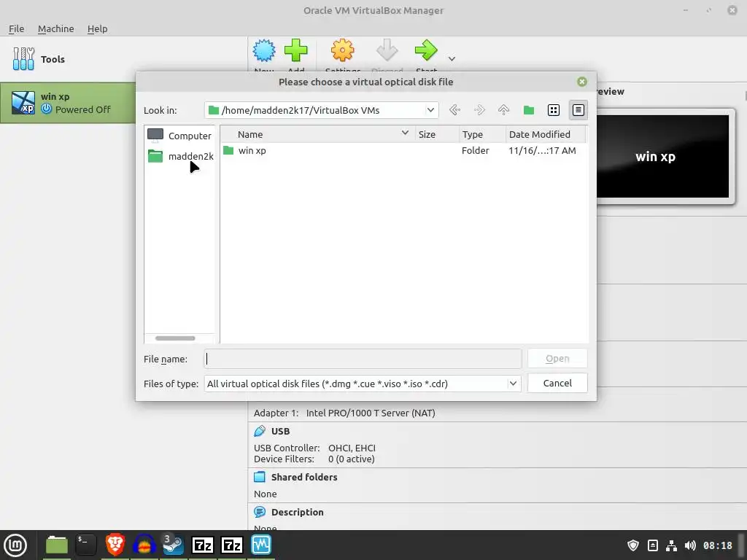Click the notes tray icon
The image size is (747, 560).
coord(653,545)
